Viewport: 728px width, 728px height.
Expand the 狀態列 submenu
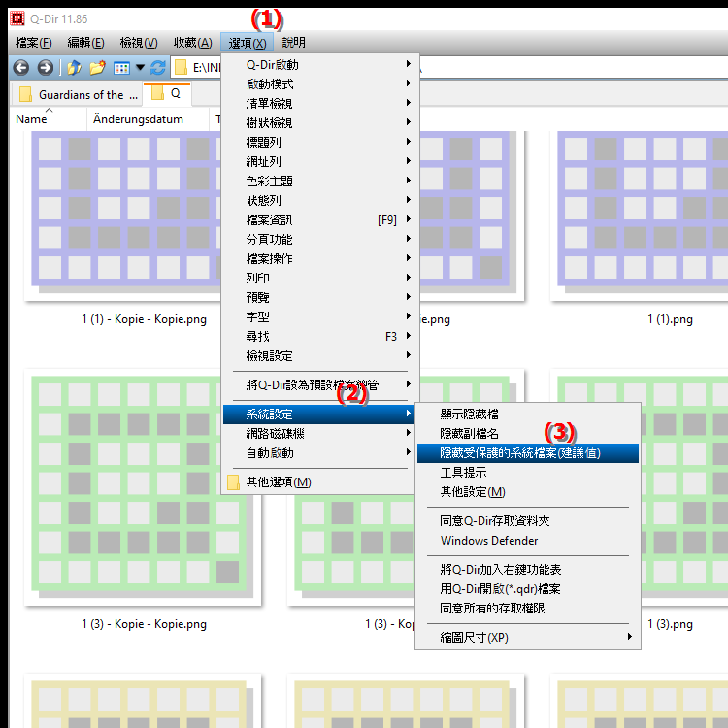pos(320,201)
